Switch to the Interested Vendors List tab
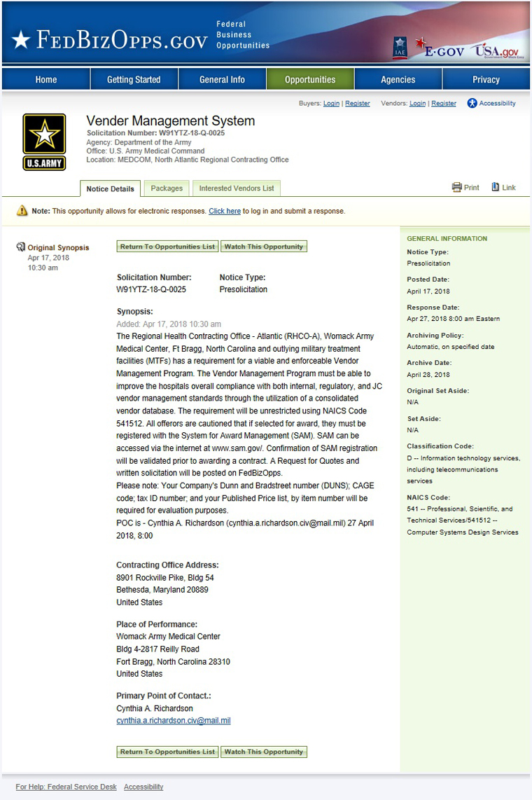532x800 pixels. coord(237,188)
